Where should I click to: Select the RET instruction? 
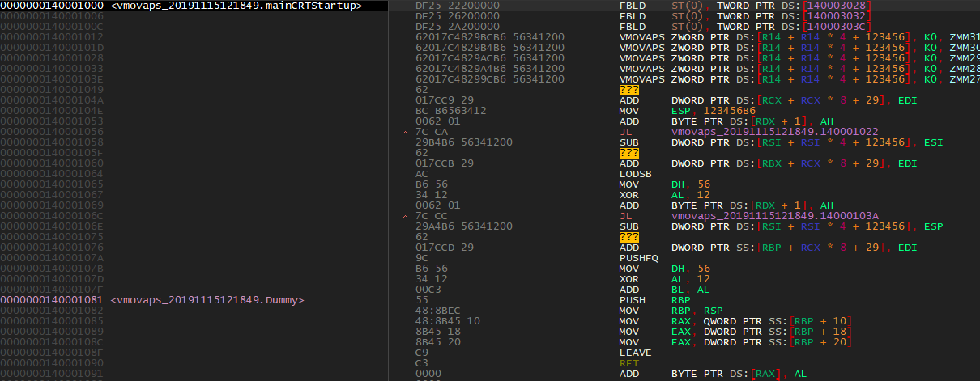629,363
